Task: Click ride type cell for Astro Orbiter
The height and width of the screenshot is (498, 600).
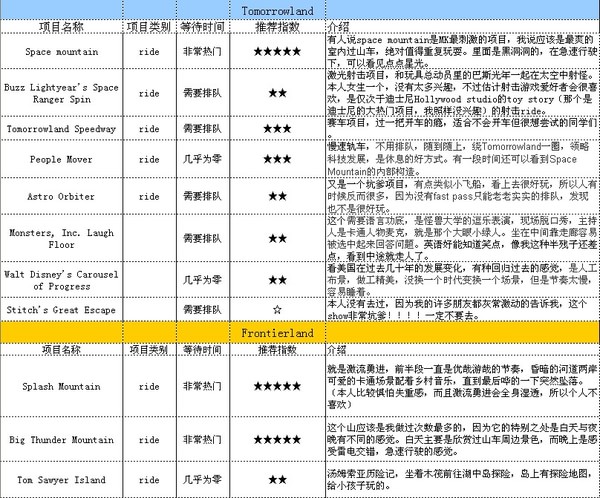Action: tap(149, 197)
